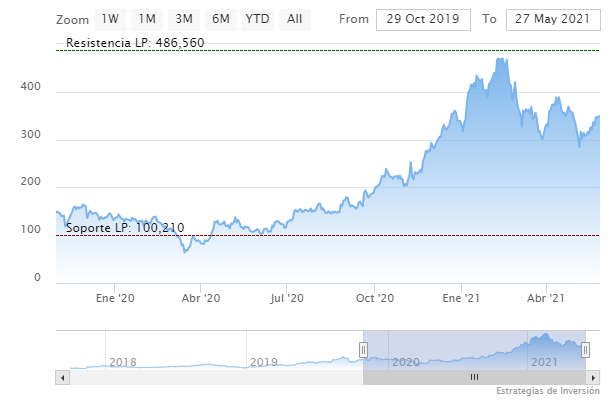Screen dimensions: 612x406
Task: Zoom to YTD range
Action: [x=257, y=19]
